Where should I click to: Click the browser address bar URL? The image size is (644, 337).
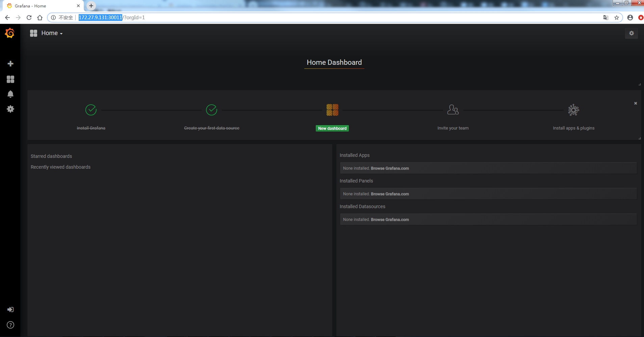[111, 18]
